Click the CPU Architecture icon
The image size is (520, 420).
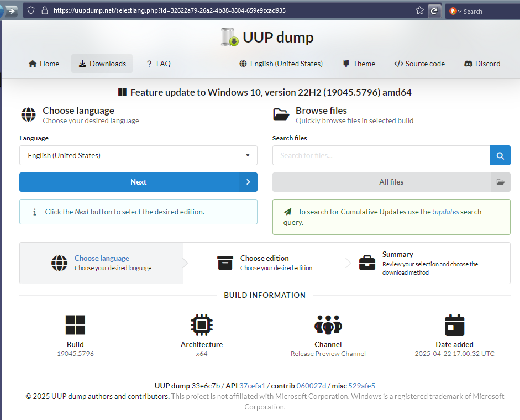pyautogui.click(x=202, y=325)
